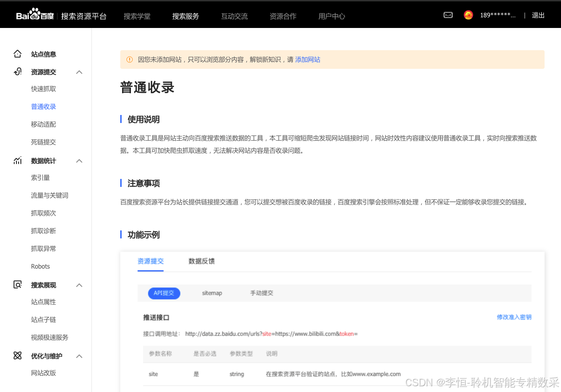The height and width of the screenshot is (392, 561).
Task: Open 索引量 in the sidebar
Action: pyautogui.click(x=40, y=178)
